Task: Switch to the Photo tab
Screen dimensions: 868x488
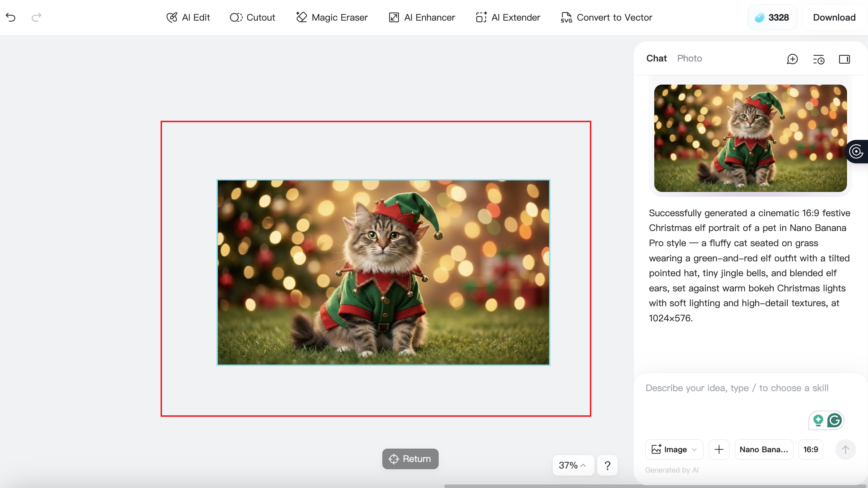Action: coord(689,58)
